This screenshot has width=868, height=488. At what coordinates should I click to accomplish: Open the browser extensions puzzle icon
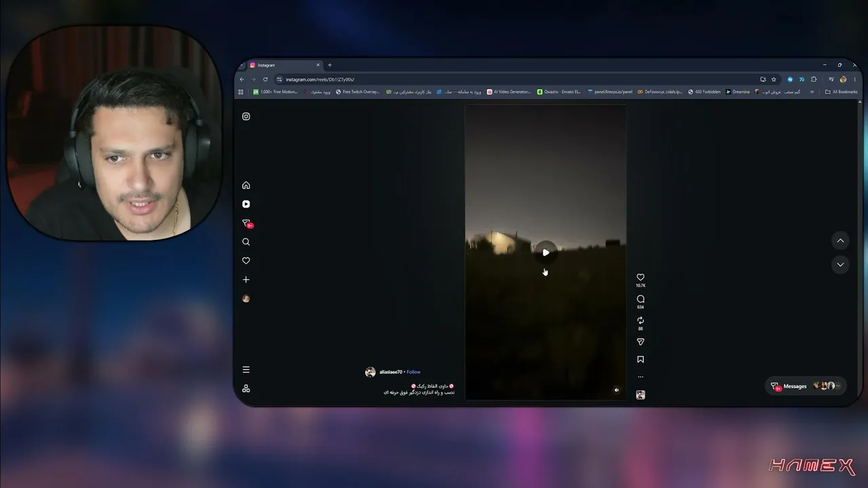(814, 79)
